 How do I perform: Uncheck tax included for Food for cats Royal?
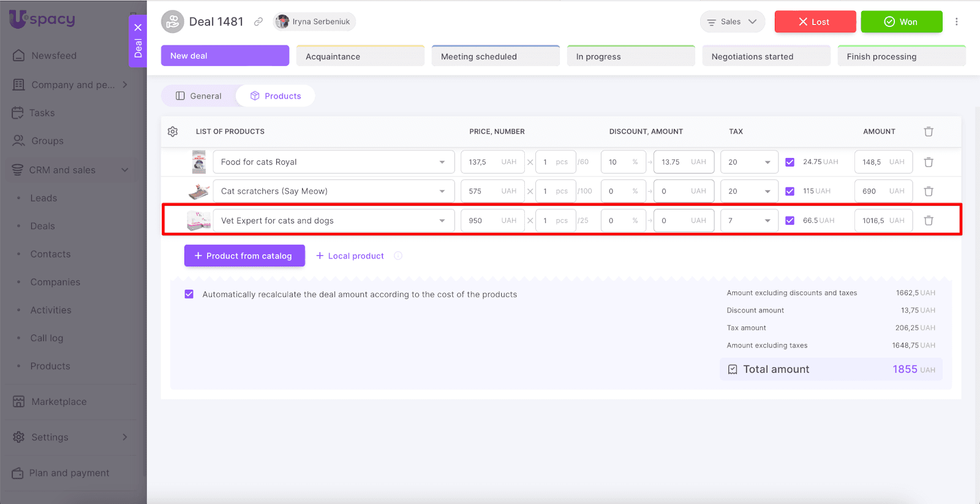point(790,162)
